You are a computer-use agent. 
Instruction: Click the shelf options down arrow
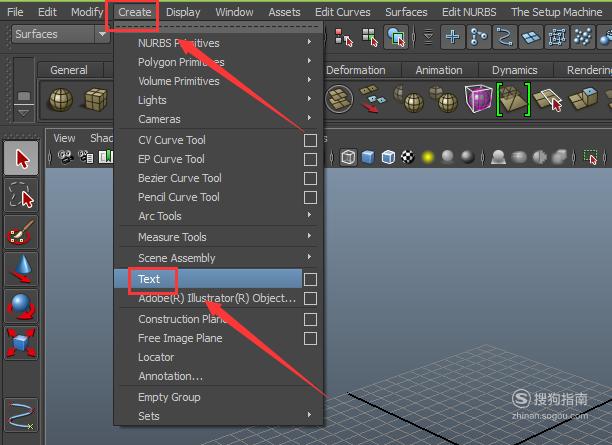[x=23, y=113]
